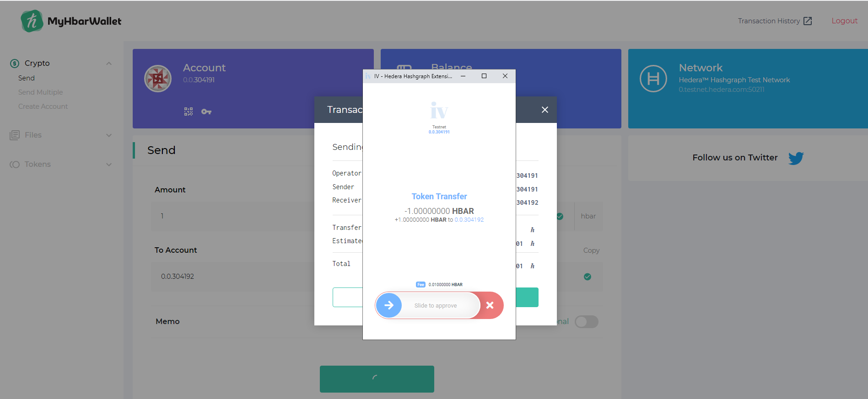The height and width of the screenshot is (399, 868).
Task: Click the Account card title
Action: (205, 68)
